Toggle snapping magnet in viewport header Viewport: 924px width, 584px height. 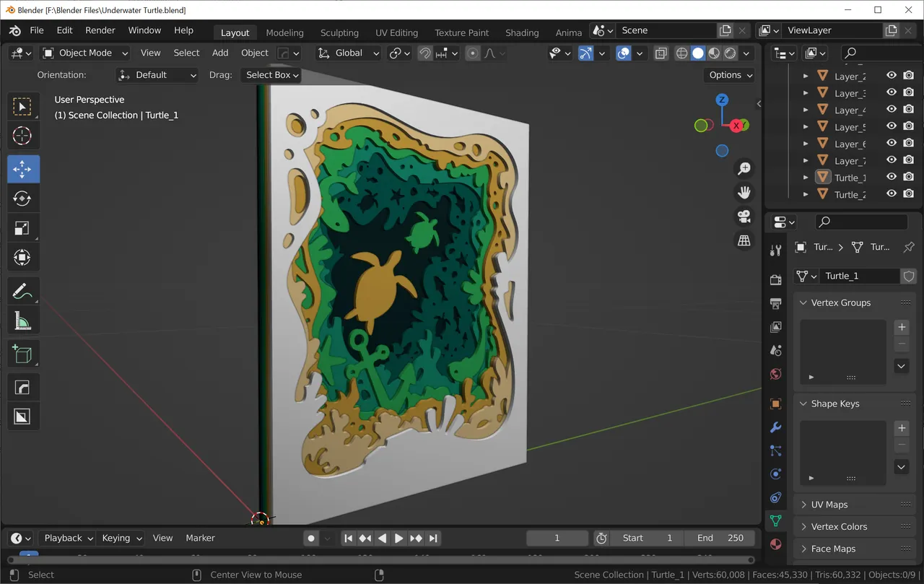(x=425, y=53)
